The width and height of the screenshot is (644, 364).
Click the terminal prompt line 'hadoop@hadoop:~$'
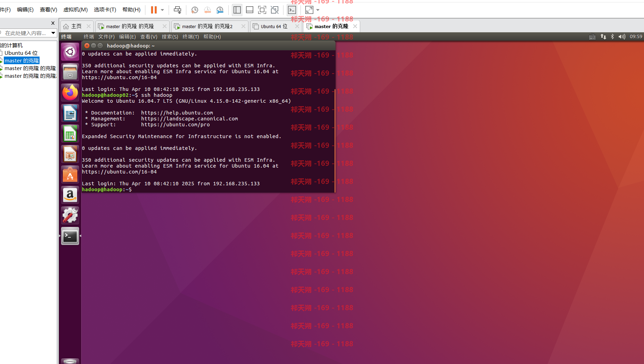click(x=107, y=189)
